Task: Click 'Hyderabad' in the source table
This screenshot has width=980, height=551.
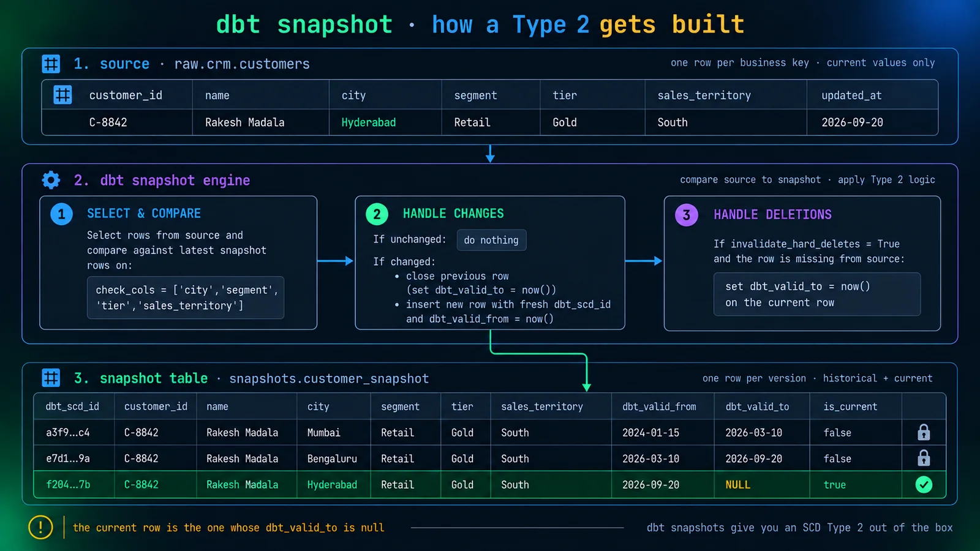Action: [x=368, y=122]
